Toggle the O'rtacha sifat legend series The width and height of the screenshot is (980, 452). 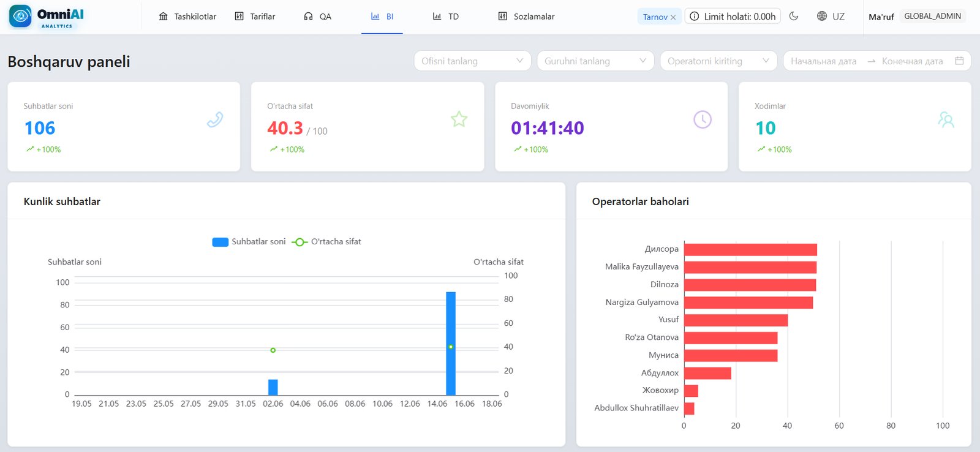(326, 242)
